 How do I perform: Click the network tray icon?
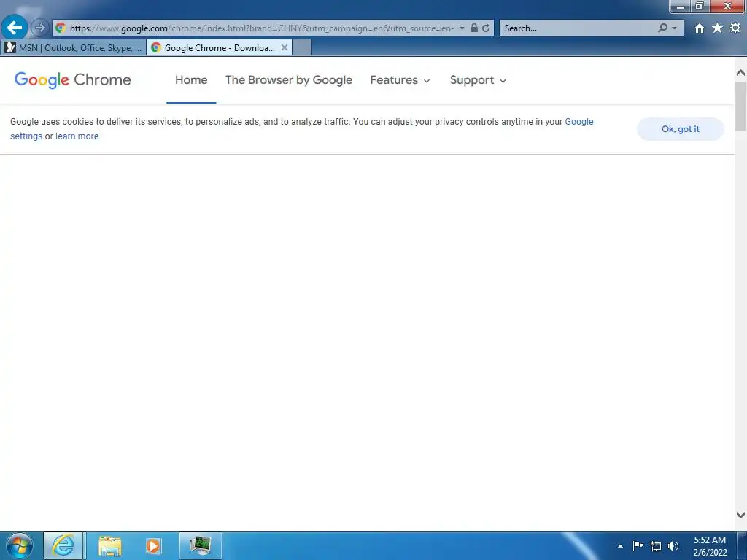click(x=656, y=546)
